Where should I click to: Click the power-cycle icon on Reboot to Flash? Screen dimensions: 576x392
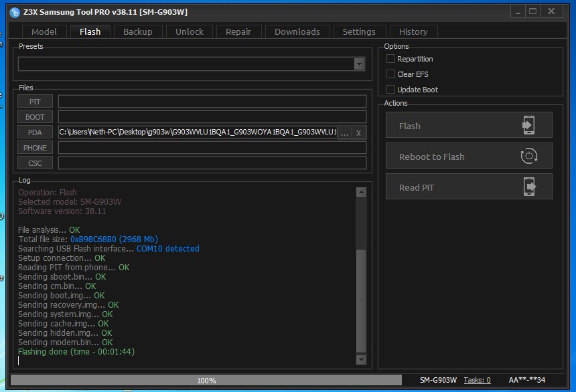(529, 156)
